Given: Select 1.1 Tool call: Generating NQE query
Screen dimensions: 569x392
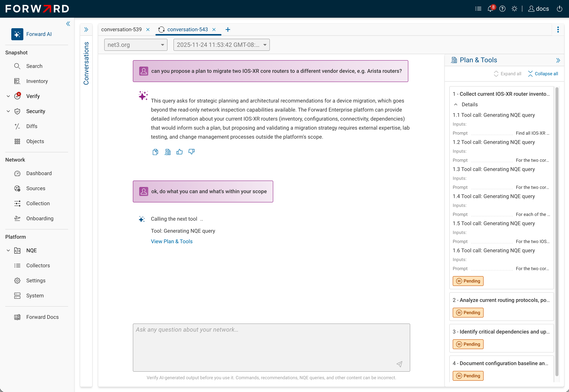Looking at the screenshot, I should point(494,115).
